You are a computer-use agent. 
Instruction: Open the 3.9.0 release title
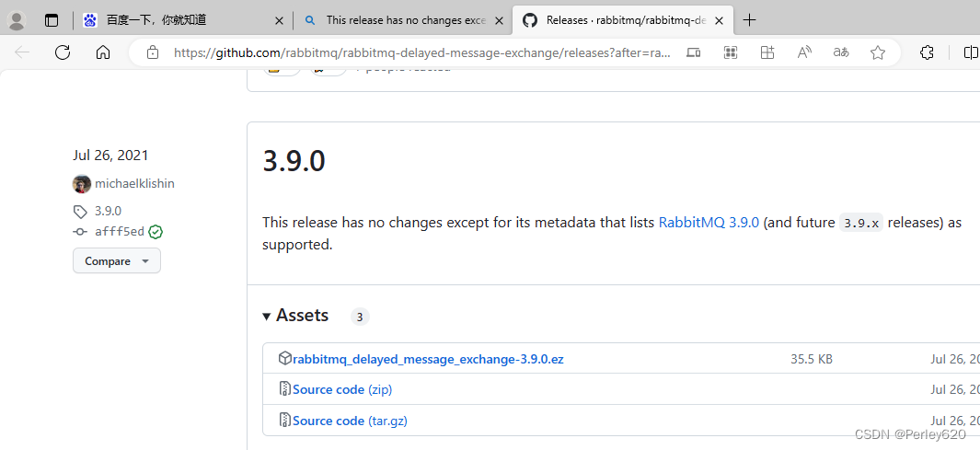click(294, 161)
